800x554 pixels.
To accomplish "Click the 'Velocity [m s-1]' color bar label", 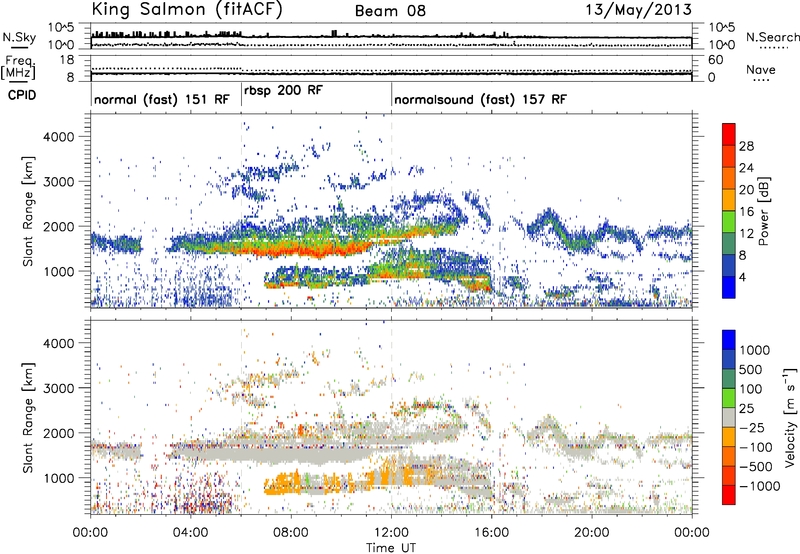I will click(x=790, y=417).
